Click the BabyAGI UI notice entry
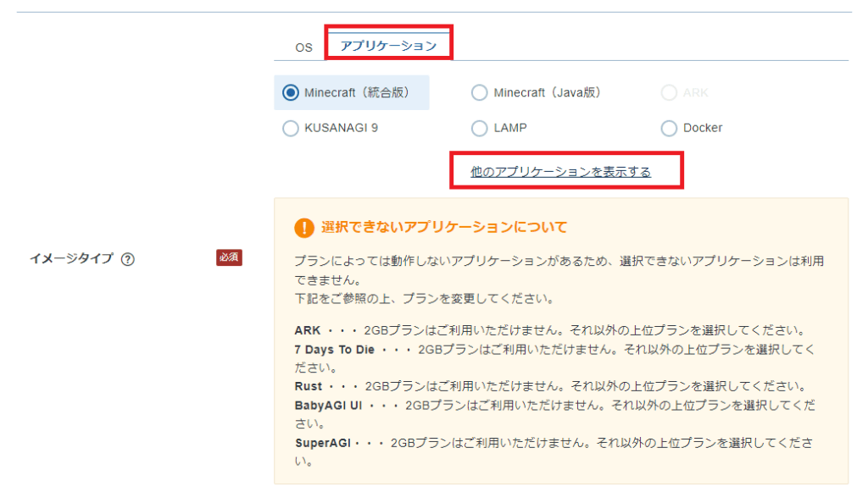 pyautogui.click(x=554, y=414)
